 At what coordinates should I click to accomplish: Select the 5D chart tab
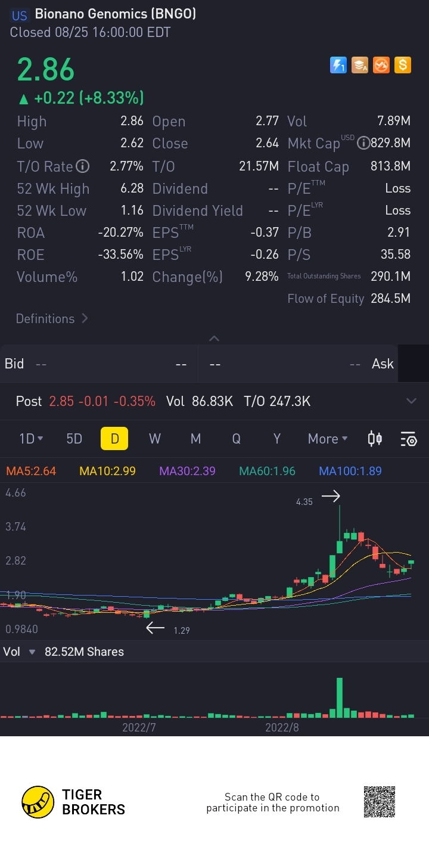pyautogui.click(x=74, y=439)
